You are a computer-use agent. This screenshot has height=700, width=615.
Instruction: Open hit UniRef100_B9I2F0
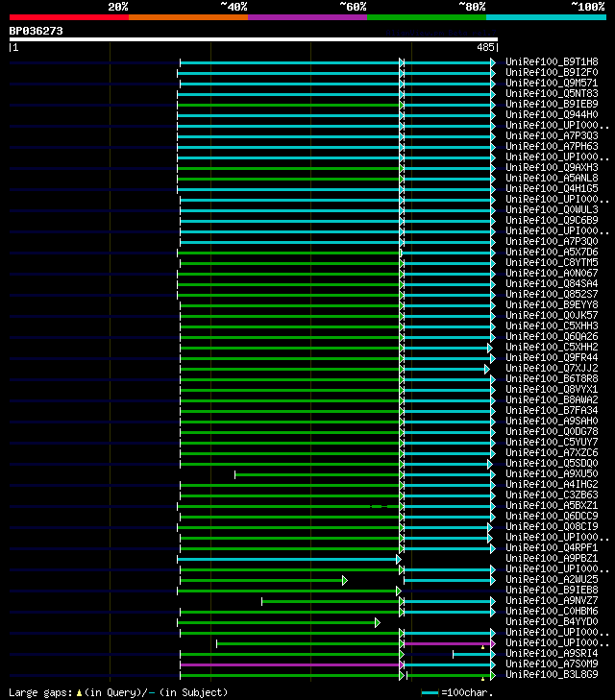tap(552, 72)
